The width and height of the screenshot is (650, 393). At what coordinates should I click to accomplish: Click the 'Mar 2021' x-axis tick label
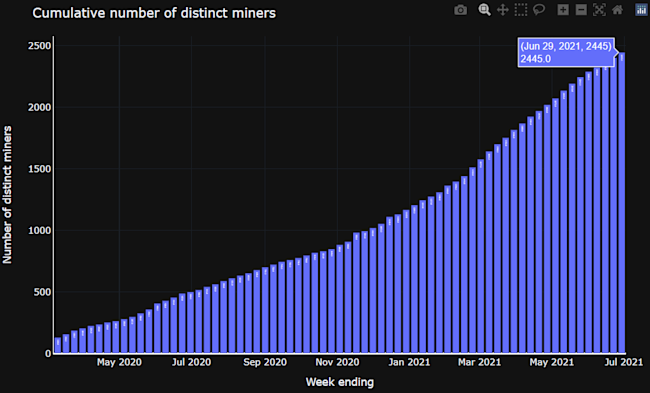[x=479, y=362]
